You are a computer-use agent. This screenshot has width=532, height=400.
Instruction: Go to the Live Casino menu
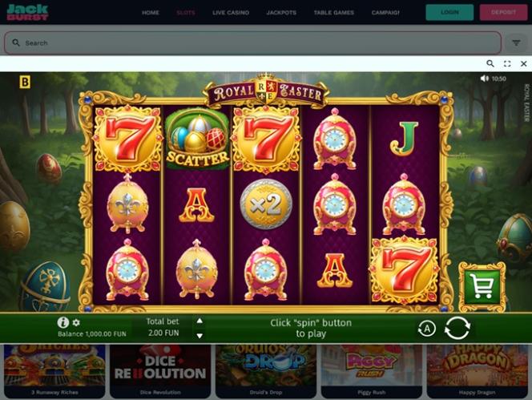tap(231, 13)
